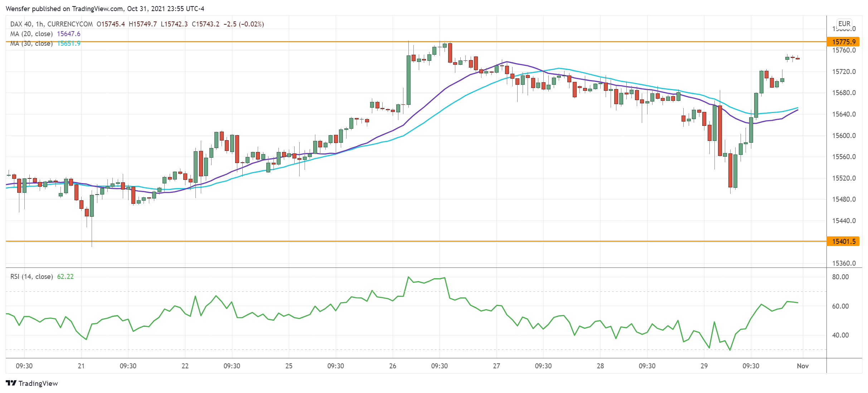Select the 15401.5 orange price label
The width and height of the screenshot is (868, 393).
pos(843,241)
